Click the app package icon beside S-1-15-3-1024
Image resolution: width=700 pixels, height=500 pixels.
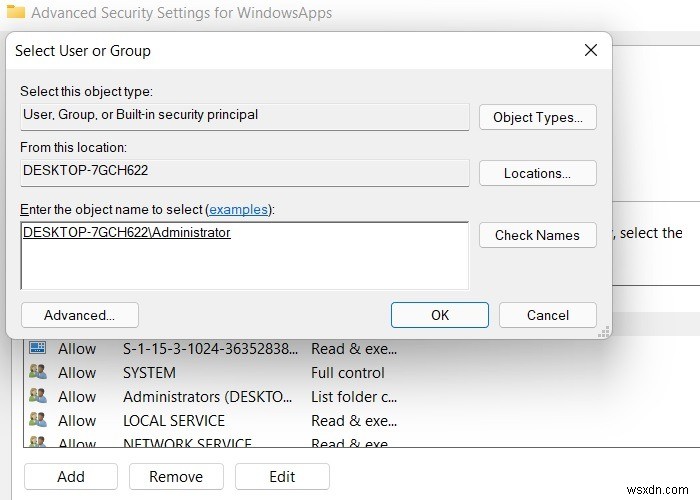click(38, 347)
